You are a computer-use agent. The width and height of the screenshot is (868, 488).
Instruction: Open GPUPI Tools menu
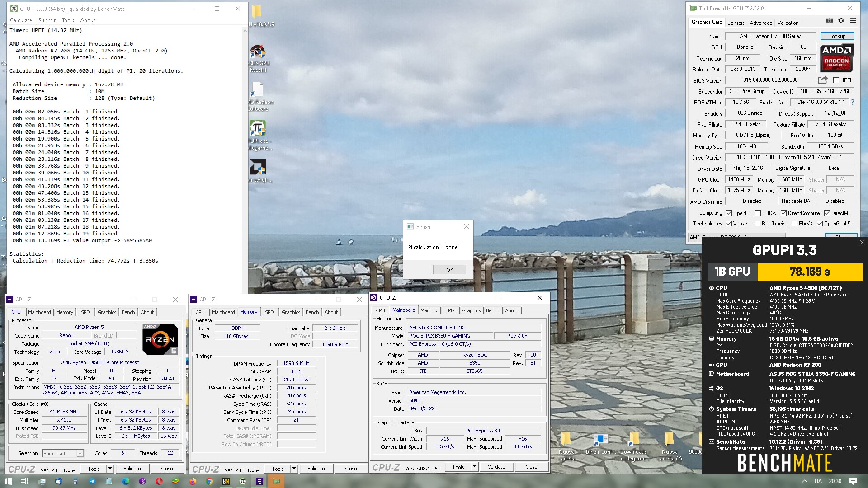(x=68, y=20)
